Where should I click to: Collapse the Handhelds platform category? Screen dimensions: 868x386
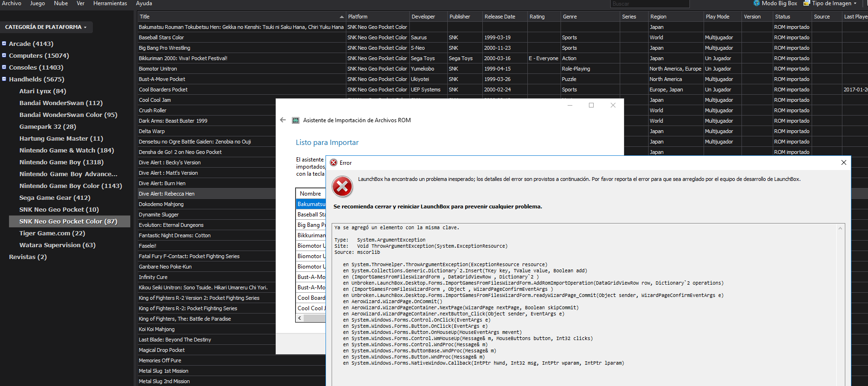coord(4,79)
